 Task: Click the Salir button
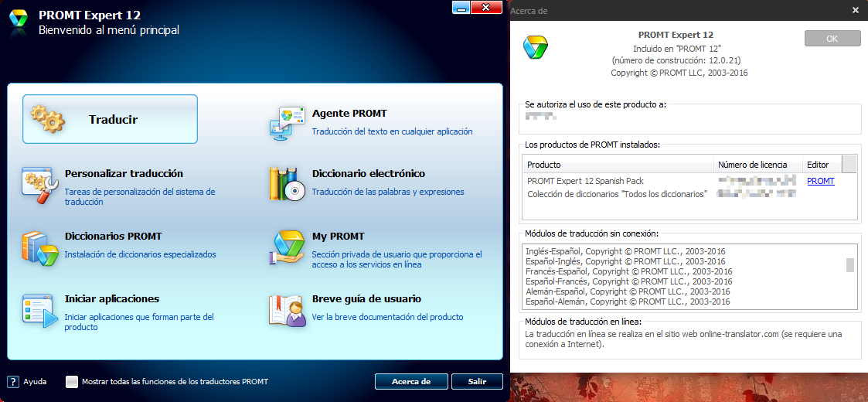(477, 381)
